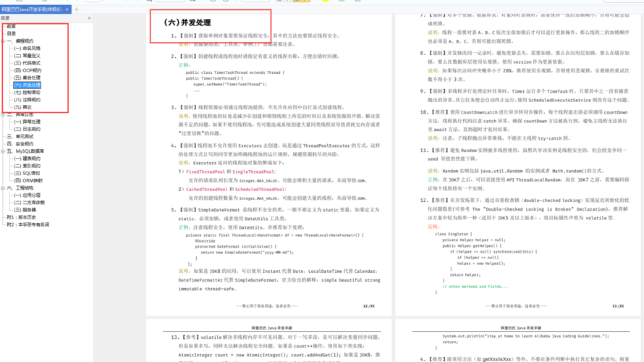This screenshot has height=362, width=644.
Task: Go to (四) ORM映射 entry
Action: coord(28,180)
